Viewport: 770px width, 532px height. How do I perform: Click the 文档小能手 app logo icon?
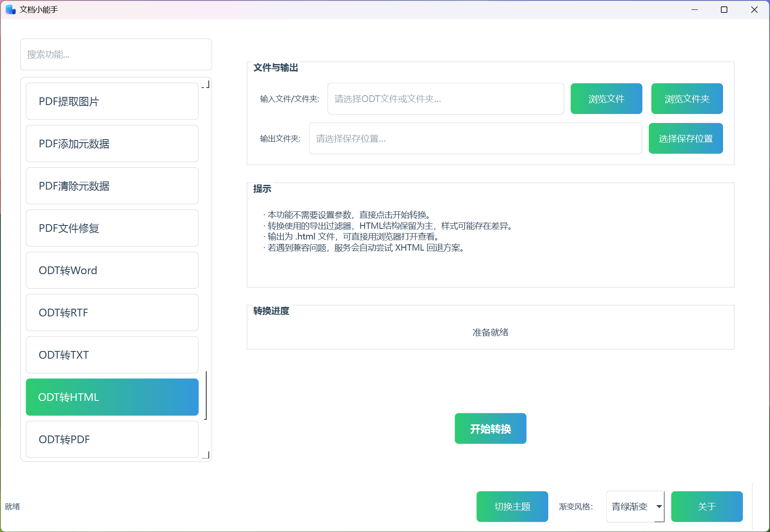pos(10,9)
